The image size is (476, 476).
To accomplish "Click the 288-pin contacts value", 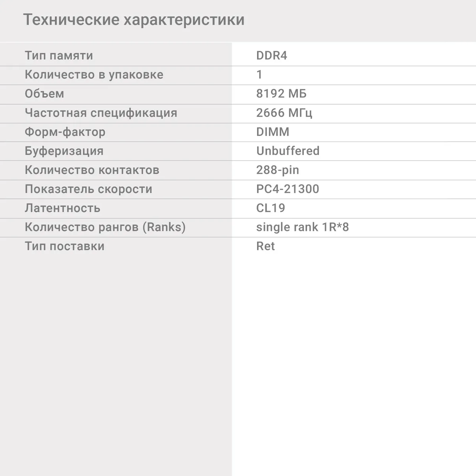I will 277,170.
